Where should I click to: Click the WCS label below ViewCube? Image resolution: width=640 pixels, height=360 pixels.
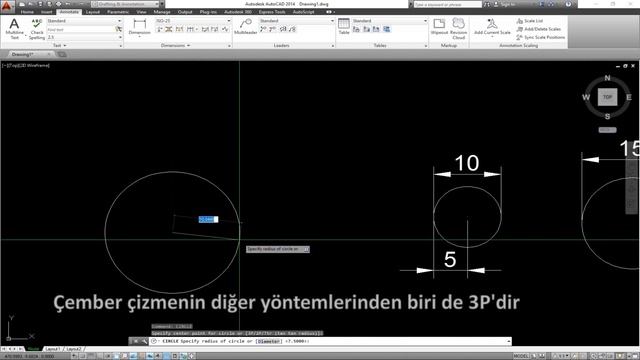click(x=607, y=130)
